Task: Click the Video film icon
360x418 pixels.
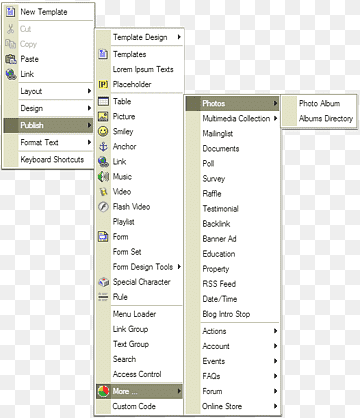Action: (103, 192)
